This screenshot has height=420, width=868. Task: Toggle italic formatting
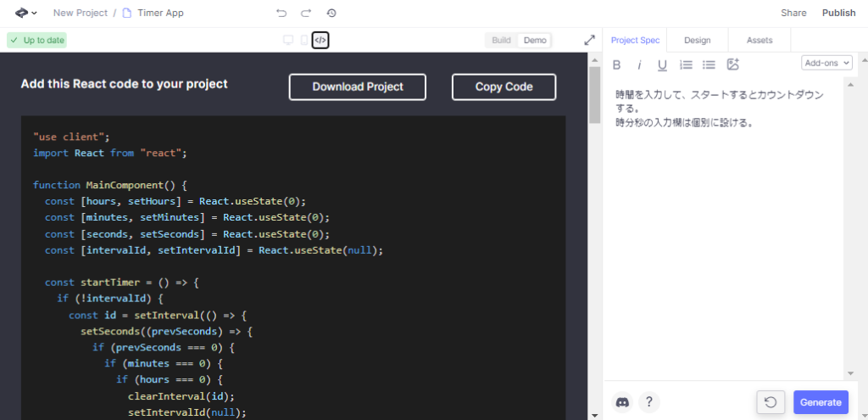click(640, 64)
